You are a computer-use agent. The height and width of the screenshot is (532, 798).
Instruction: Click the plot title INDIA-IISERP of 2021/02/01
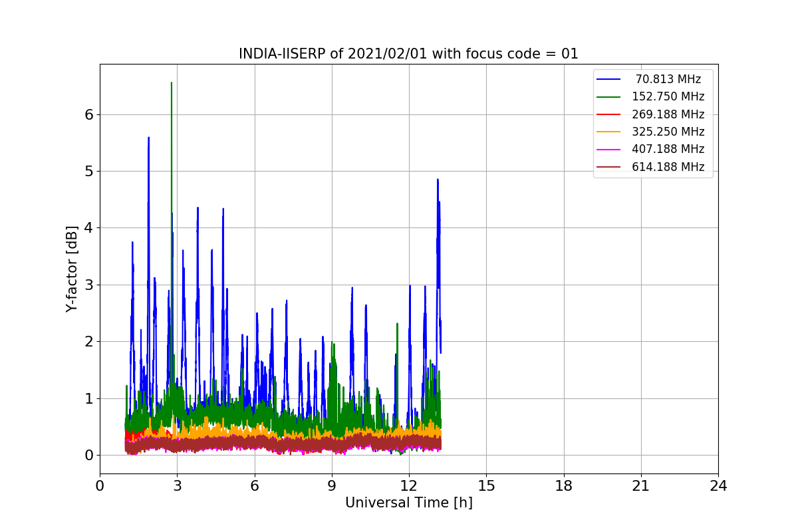[x=408, y=54]
